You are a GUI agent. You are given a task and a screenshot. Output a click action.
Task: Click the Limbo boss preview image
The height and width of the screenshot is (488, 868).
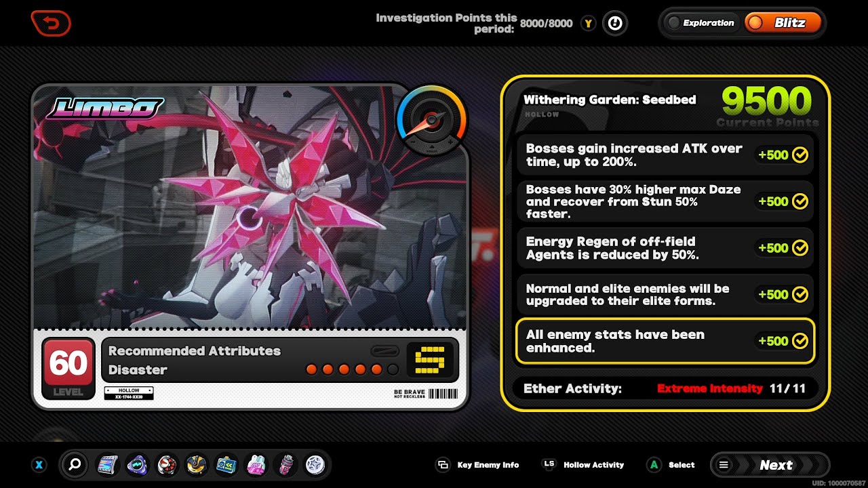(x=250, y=207)
